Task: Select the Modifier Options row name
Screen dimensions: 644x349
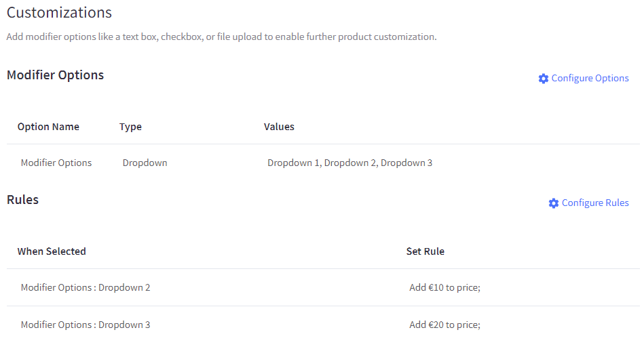Action: (x=56, y=163)
